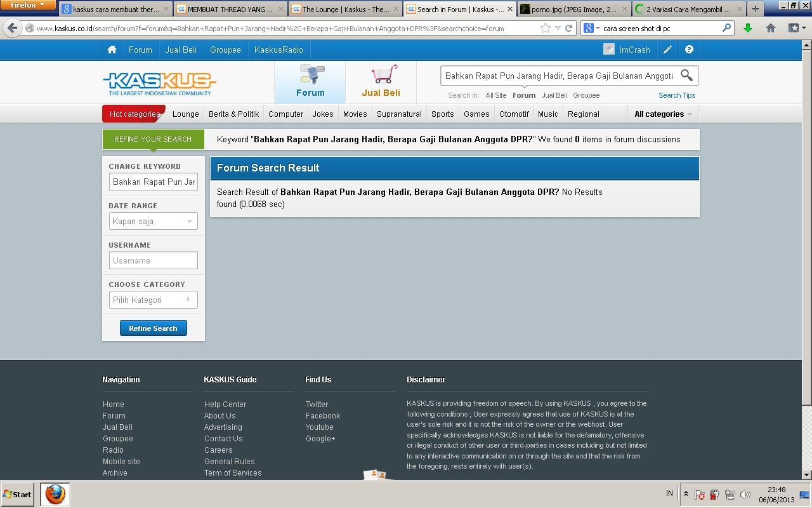This screenshot has width=812, height=508.
Task: Switch to the kaskus cara membuat tab
Action: [x=115, y=9]
